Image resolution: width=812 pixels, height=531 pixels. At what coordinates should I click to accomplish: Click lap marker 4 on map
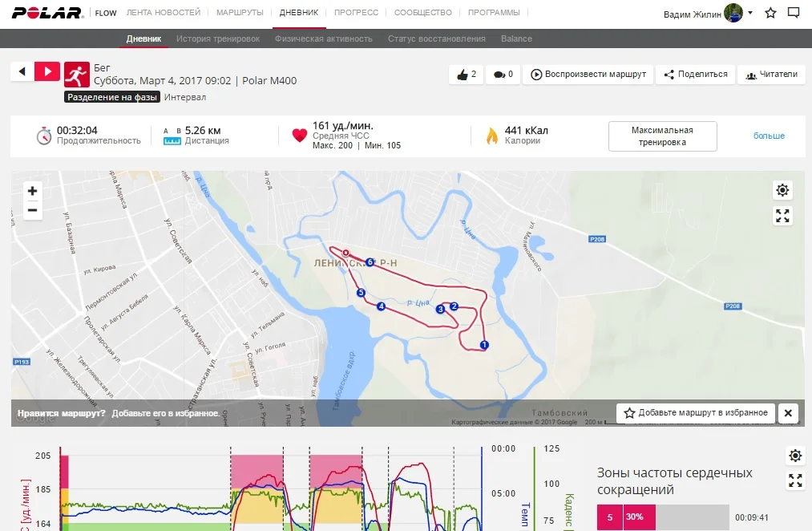pos(381,306)
